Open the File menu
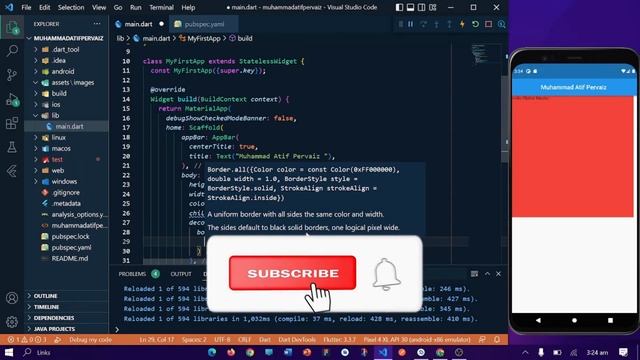Image resolution: width=640 pixels, height=360 pixels. coord(26,7)
